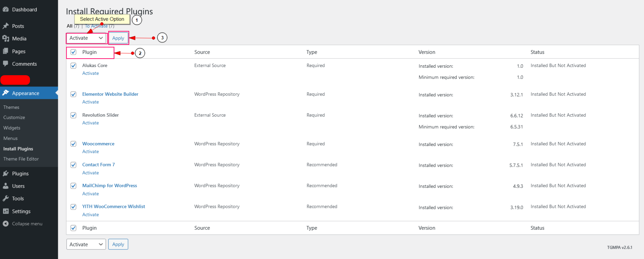Image resolution: width=644 pixels, height=259 pixels.
Task: Open the Elementor Website Builder plugin link
Action: (110, 94)
